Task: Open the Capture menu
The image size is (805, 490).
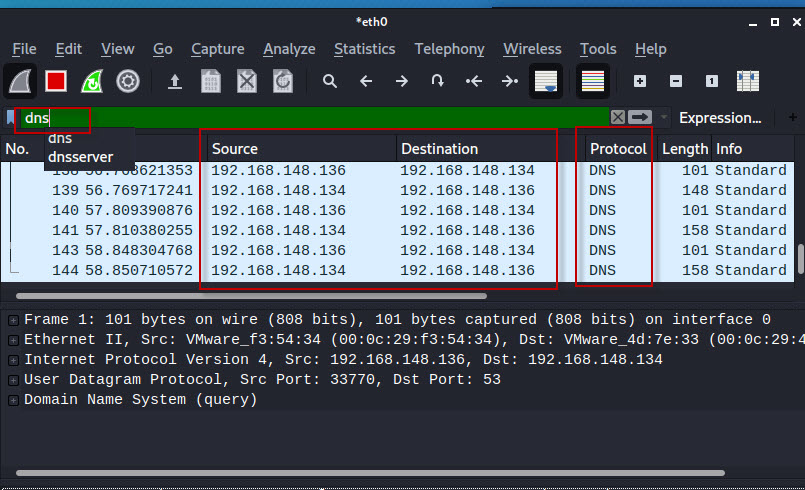Action: tap(218, 49)
